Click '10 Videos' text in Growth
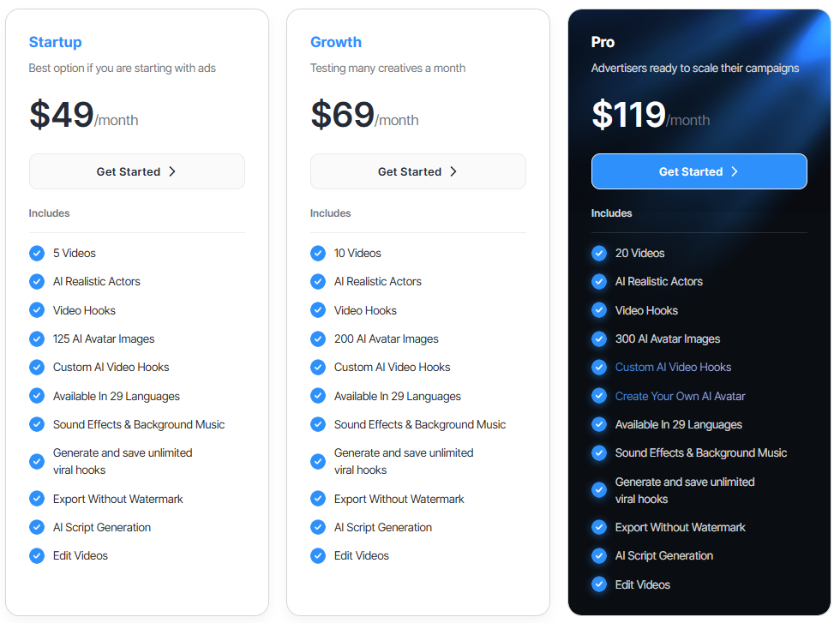The image size is (840, 623). (357, 253)
